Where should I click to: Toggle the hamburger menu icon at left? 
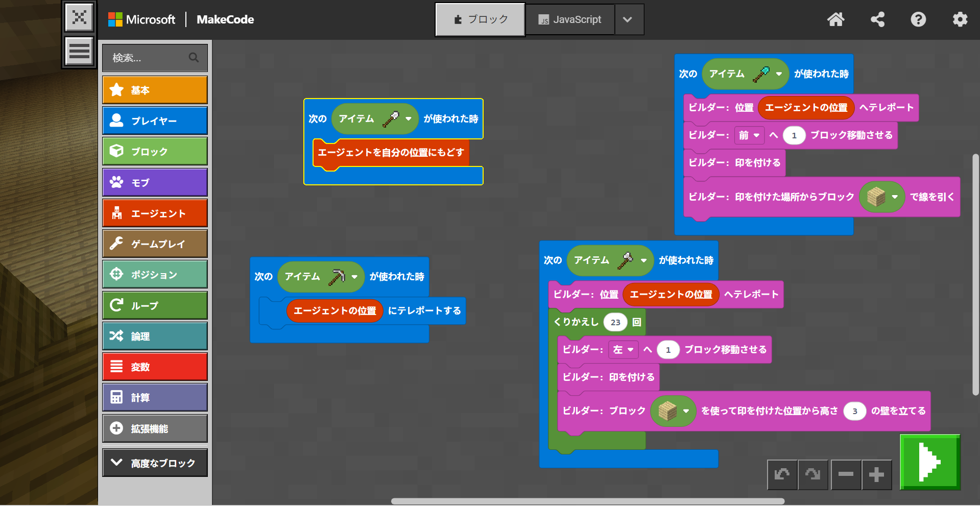point(79,51)
